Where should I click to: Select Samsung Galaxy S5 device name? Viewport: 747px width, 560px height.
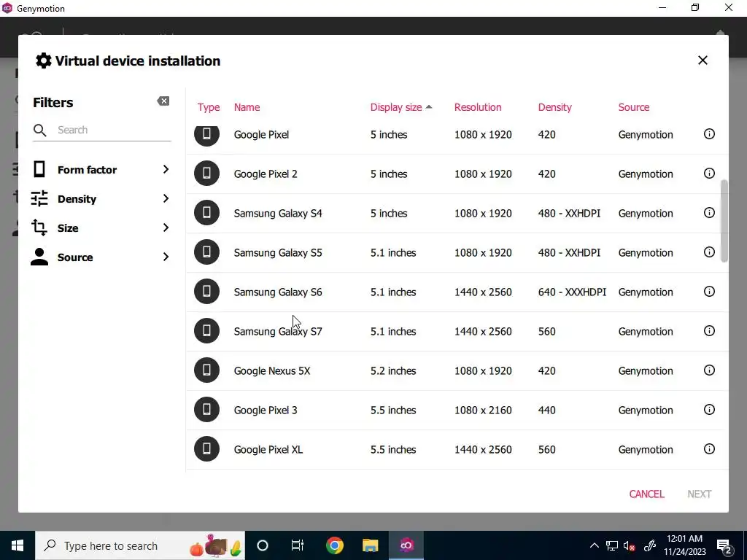pos(278,252)
